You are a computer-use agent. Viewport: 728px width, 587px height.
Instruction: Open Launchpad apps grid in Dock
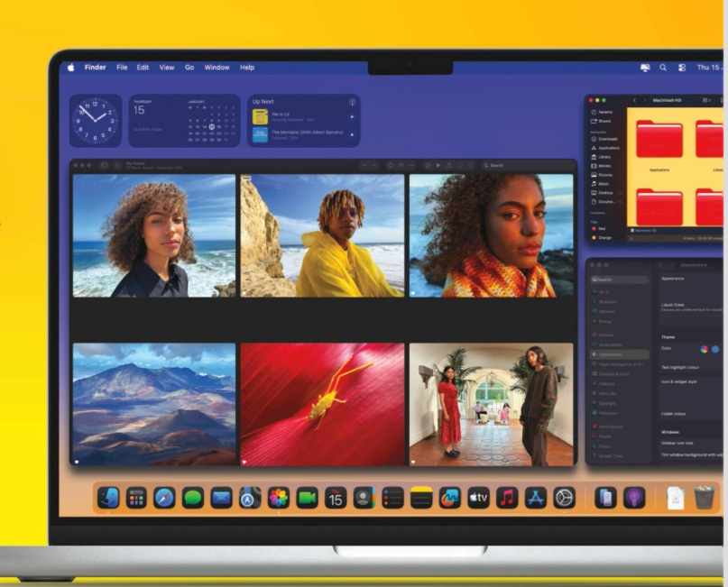[x=136, y=498]
